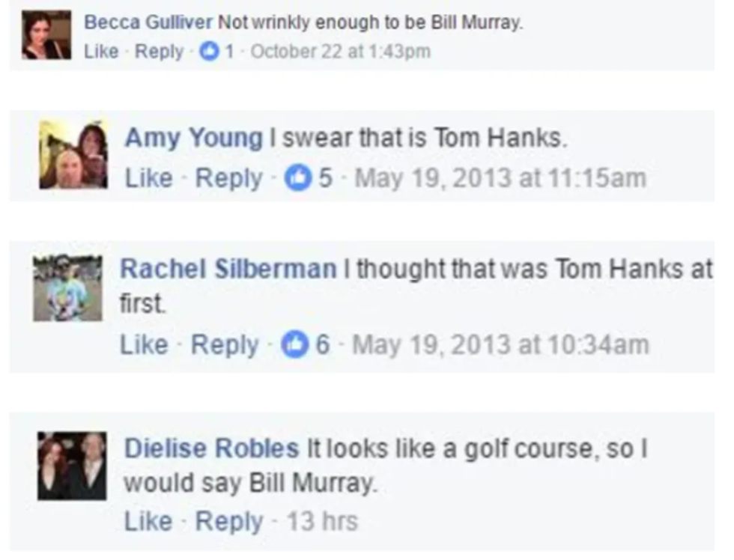
Task: Reply to Amy Young's comment
Action: point(228,179)
